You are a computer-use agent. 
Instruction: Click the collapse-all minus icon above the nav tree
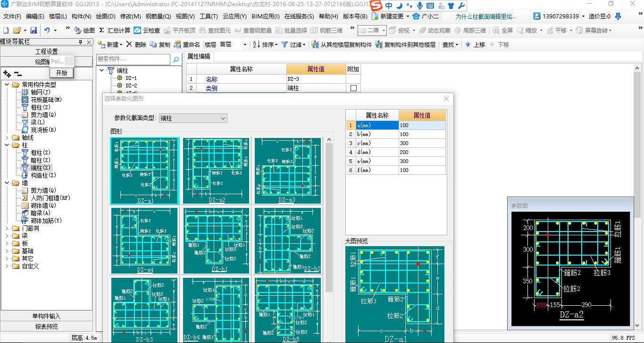(17, 74)
